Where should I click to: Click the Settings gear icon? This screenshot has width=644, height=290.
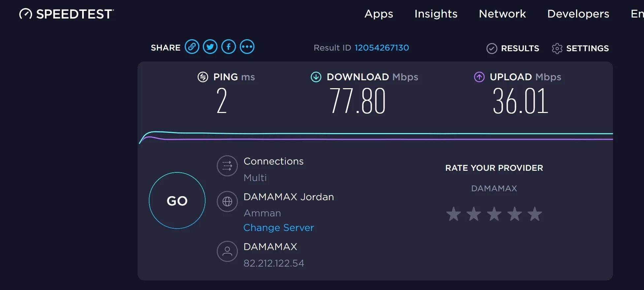(557, 49)
